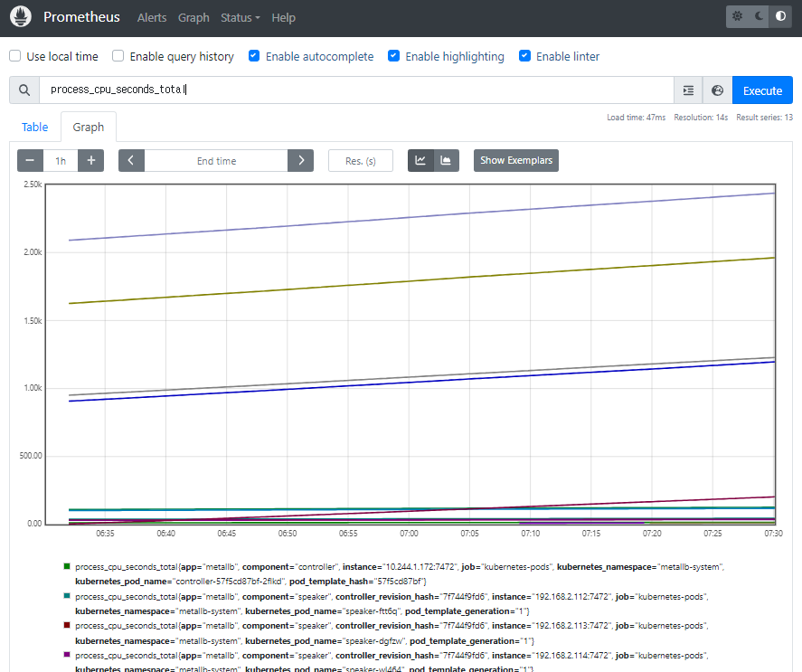Open the Alerts page
This screenshot has height=672, width=802.
(x=152, y=17)
